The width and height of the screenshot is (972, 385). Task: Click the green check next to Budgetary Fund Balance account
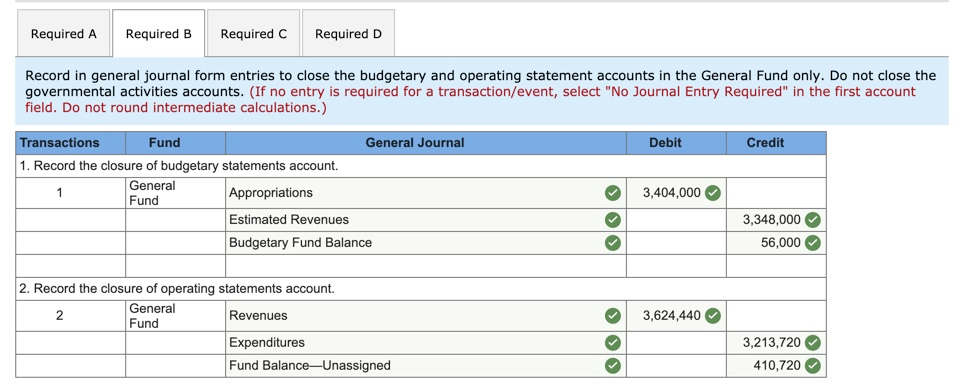click(x=612, y=243)
